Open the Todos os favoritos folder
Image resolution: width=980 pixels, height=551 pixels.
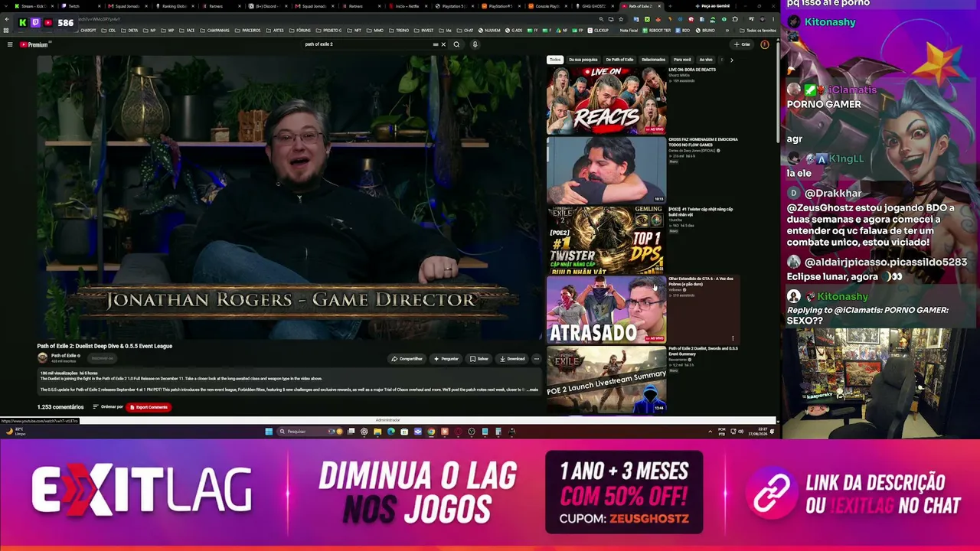758,31
